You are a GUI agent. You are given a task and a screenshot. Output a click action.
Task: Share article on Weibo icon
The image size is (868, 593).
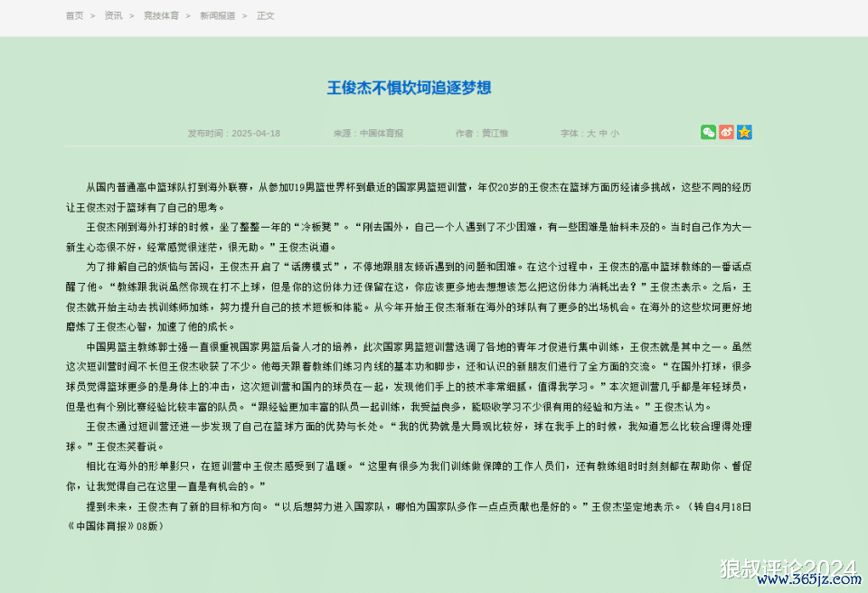tap(726, 133)
